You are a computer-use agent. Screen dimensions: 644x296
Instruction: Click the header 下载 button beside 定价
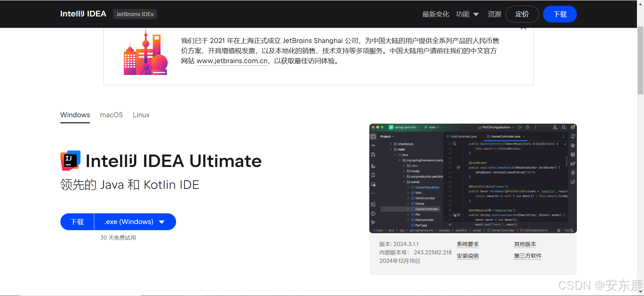(x=560, y=14)
